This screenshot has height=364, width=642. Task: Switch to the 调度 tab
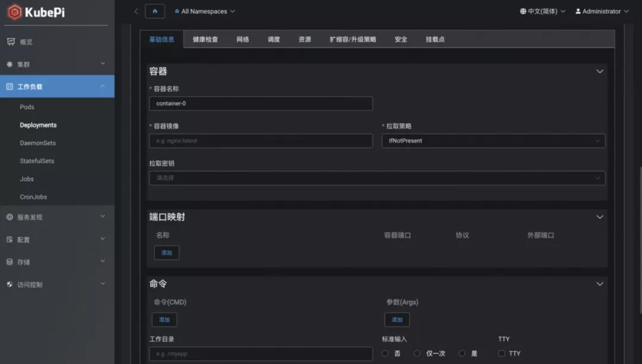(273, 39)
